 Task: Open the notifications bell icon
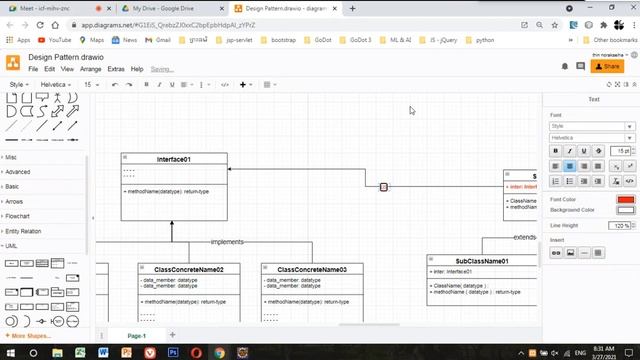(x=565, y=66)
